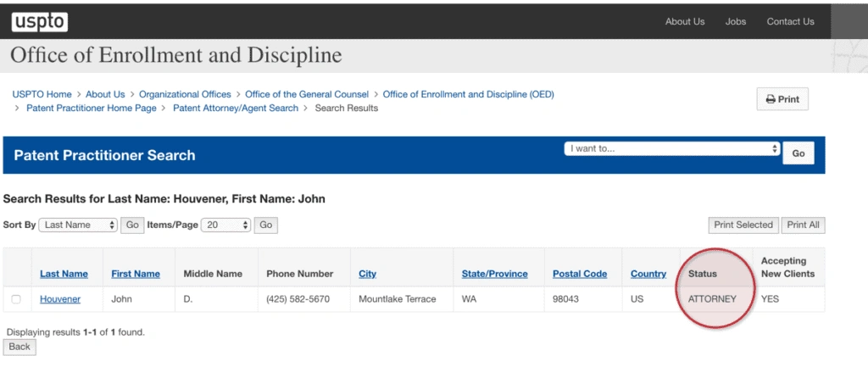
Task: Click the 'Accepting New Clients' column header
Action: [787, 267]
